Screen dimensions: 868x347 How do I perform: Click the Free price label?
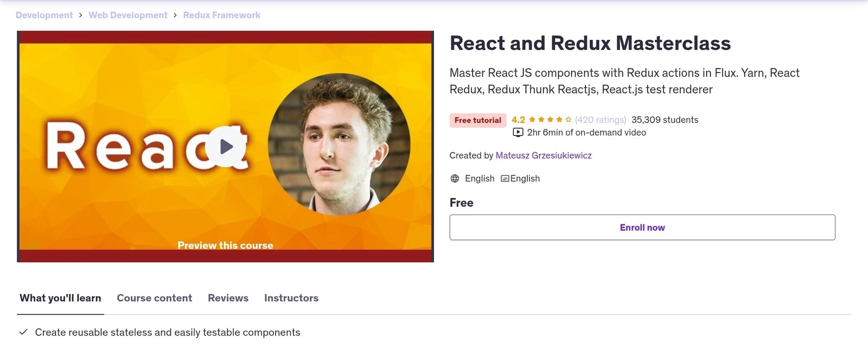[x=462, y=203]
